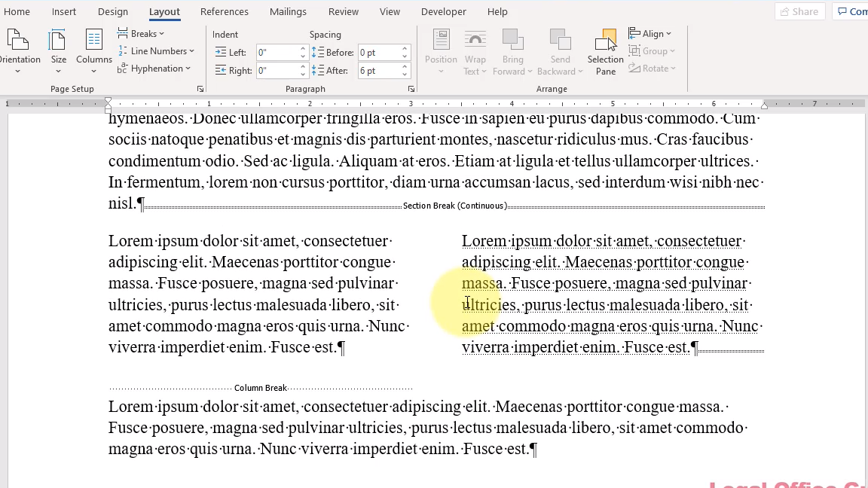The width and height of the screenshot is (868, 488).
Task: Switch to the Review tab
Action: click(343, 11)
